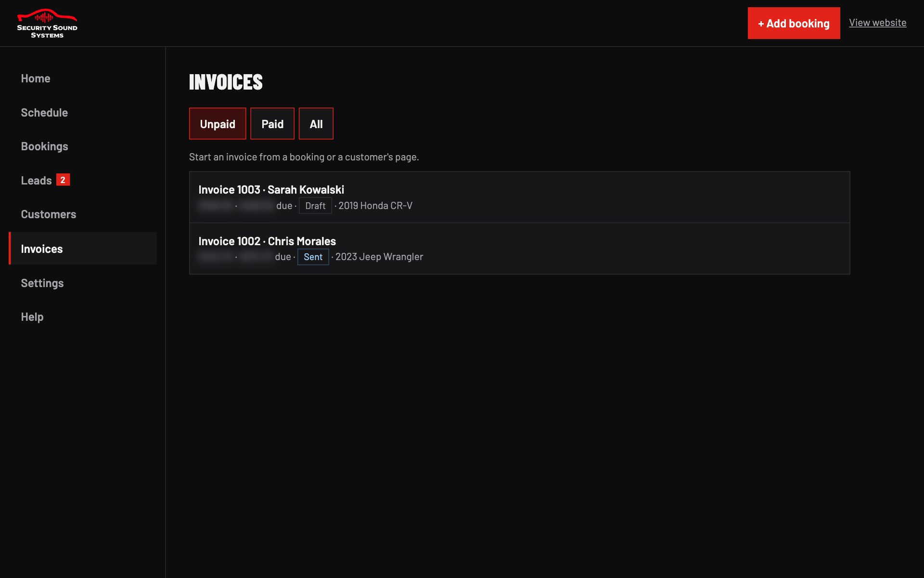Open Invoice 1003 for Sarah Kowalski
924x578 pixels.
(x=520, y=197)
